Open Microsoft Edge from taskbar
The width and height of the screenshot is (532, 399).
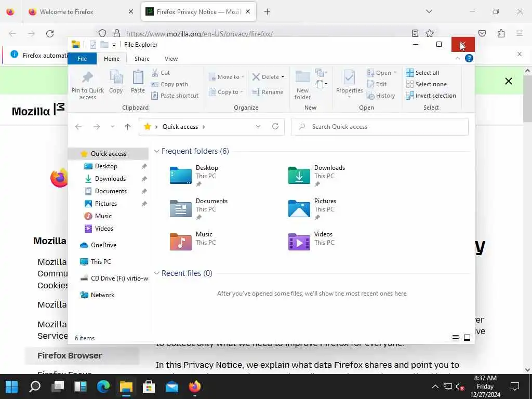[x=103, y=387]
